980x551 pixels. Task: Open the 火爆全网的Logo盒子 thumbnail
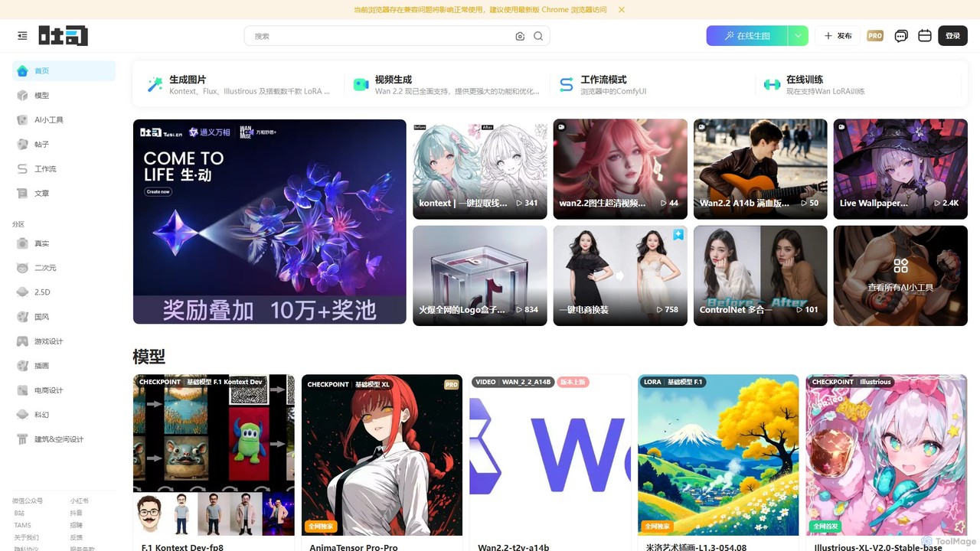pos(480,275)
